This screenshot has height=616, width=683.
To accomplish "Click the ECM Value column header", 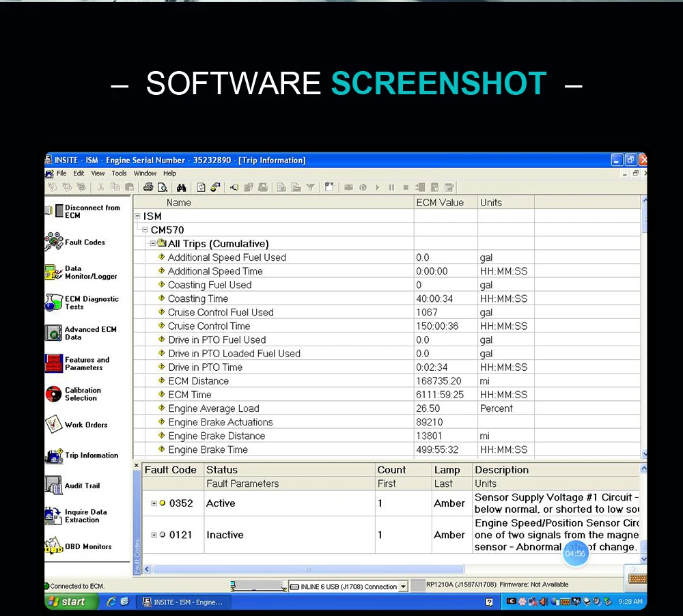I will pyautogui.click(x=445, y=203).
